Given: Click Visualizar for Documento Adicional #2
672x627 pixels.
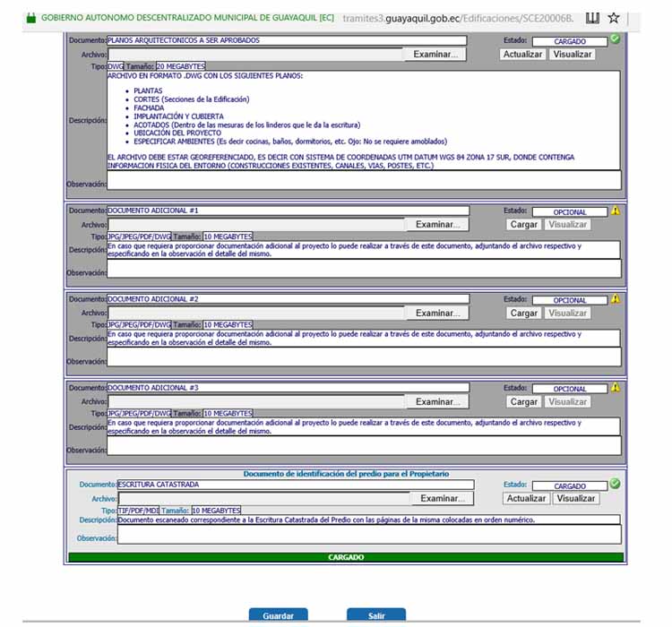Looking at the screenshot, I should click(567, 313).
